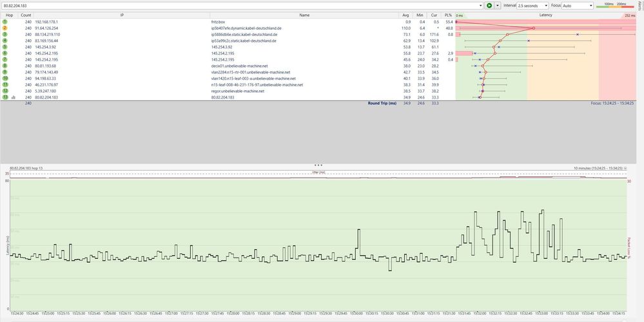Click the Jitter (ms) label above graph
This screenshot has width=644, height=322.
click(x=318, y=173)
